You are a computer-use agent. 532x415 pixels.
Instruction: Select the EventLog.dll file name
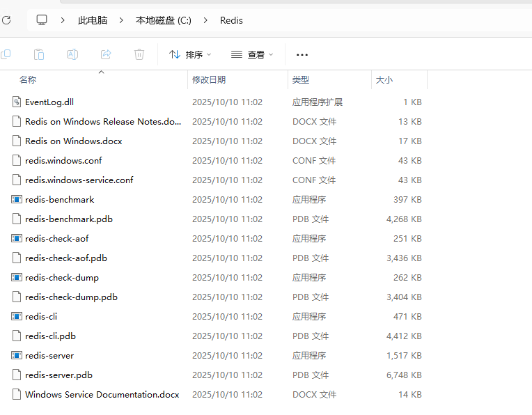[x=49, y=102]
